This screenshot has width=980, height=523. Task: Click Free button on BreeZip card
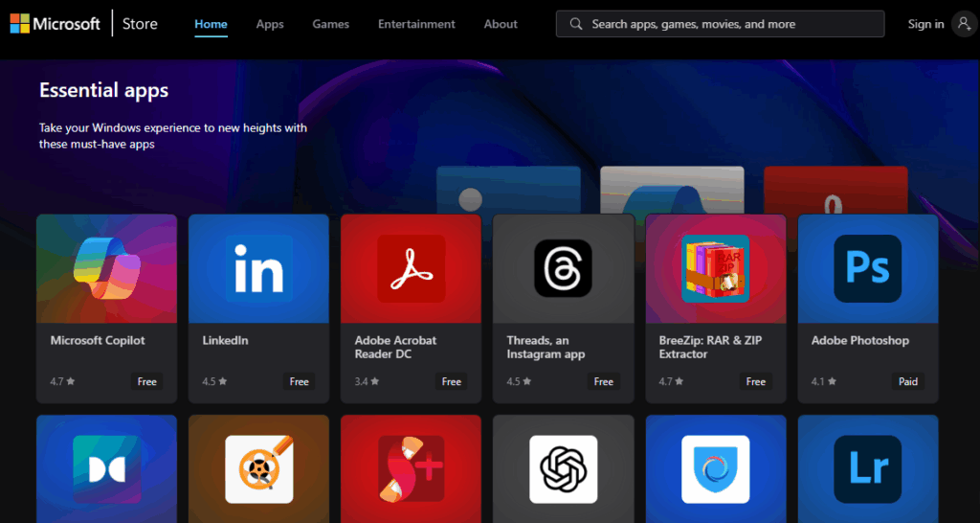click(x=756, y=381)
